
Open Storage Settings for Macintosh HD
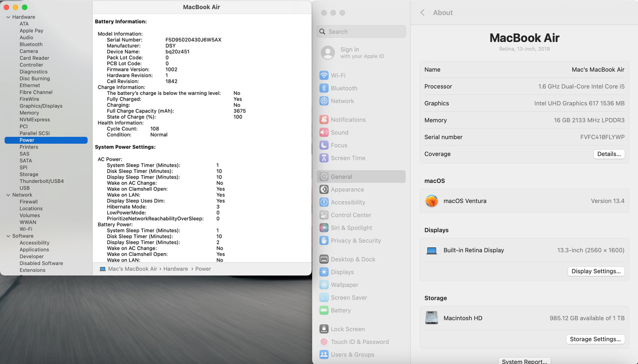[595, 339]
